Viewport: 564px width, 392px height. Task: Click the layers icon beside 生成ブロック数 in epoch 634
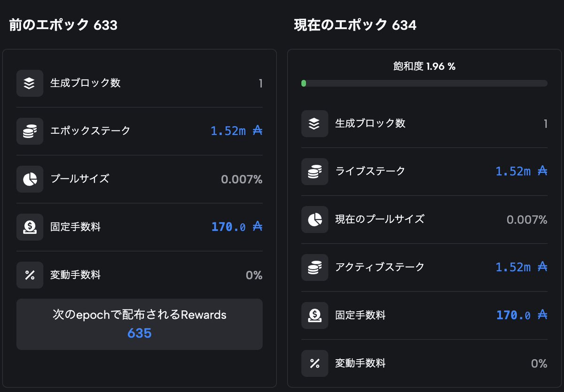point(314,123)
